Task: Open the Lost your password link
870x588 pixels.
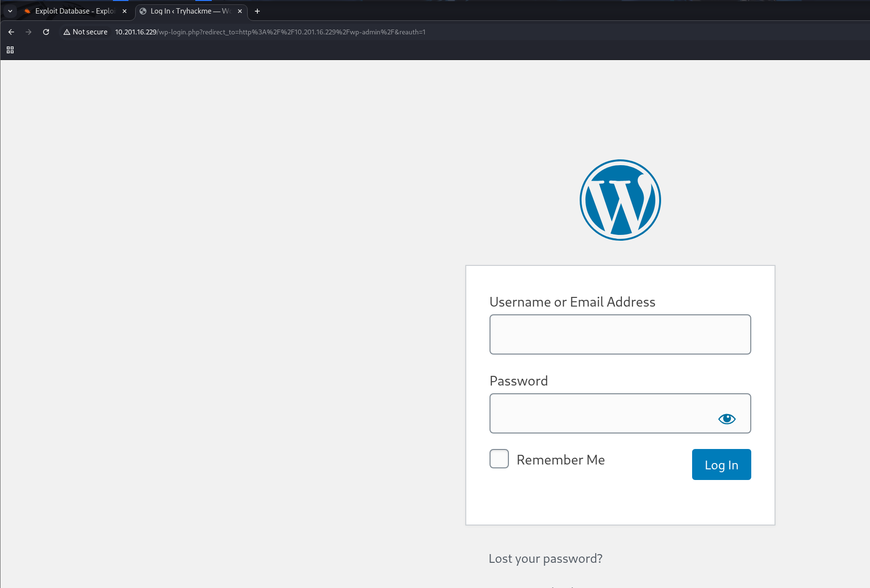Action: tap(546, 558)
